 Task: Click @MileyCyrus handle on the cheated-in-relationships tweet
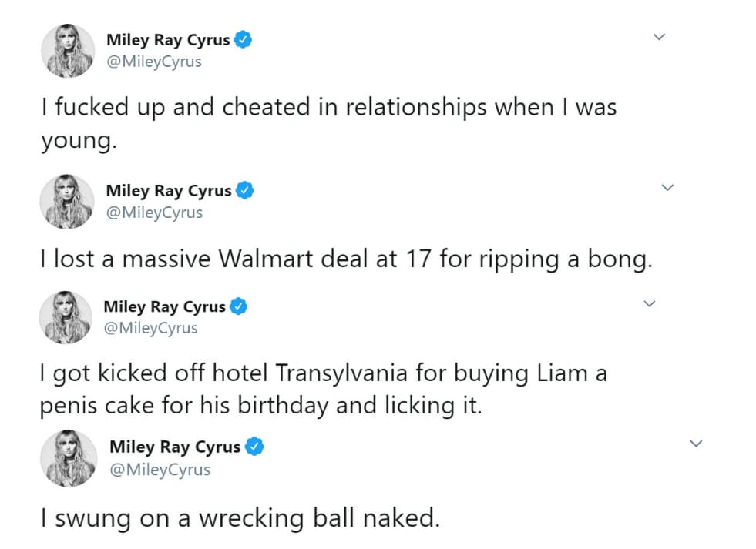point(153,62)
